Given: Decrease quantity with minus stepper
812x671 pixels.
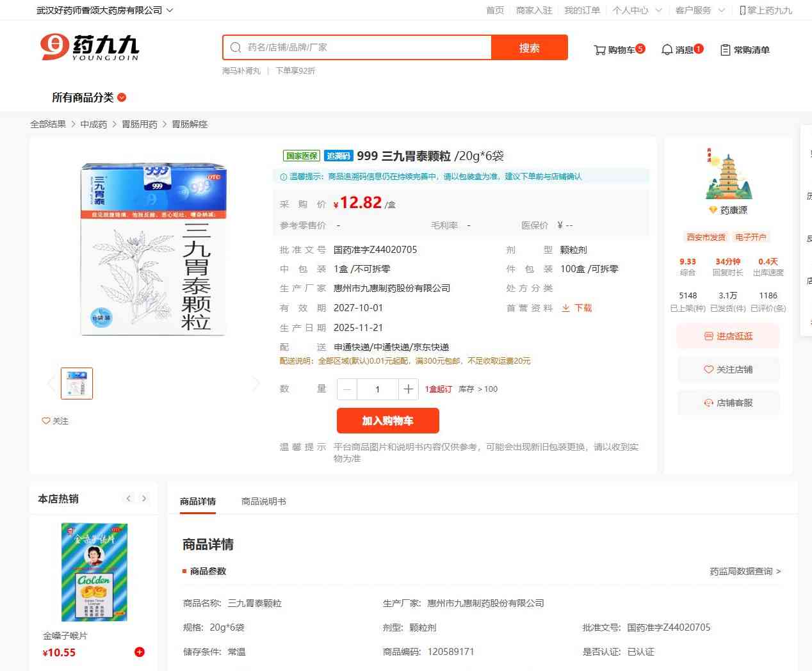Looking at the screenshot, I should pyautogui.click(x=347, y=389).
